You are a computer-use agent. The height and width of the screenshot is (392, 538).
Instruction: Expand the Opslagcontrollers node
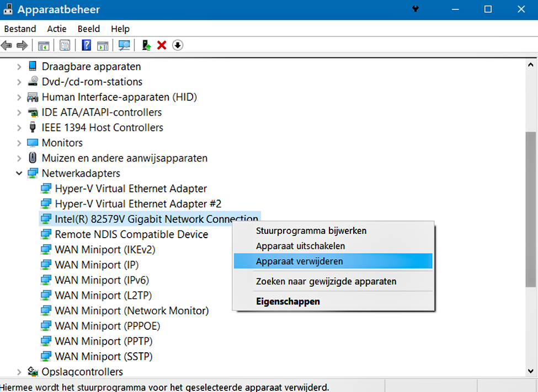(19, 372)
